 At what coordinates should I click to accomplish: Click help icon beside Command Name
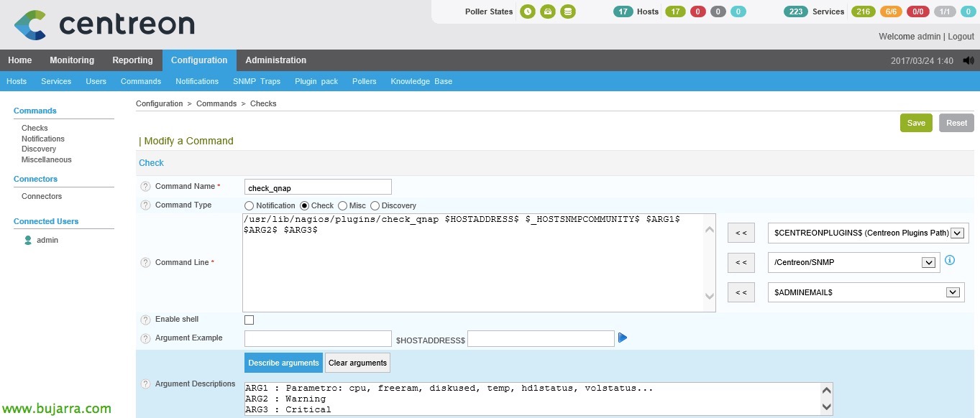(x=145, y=187)
